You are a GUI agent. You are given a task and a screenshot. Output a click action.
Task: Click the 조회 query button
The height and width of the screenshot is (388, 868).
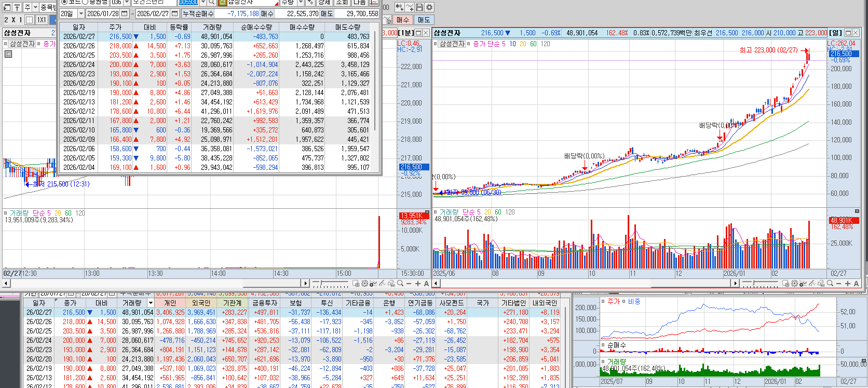[x=342, y=3]
